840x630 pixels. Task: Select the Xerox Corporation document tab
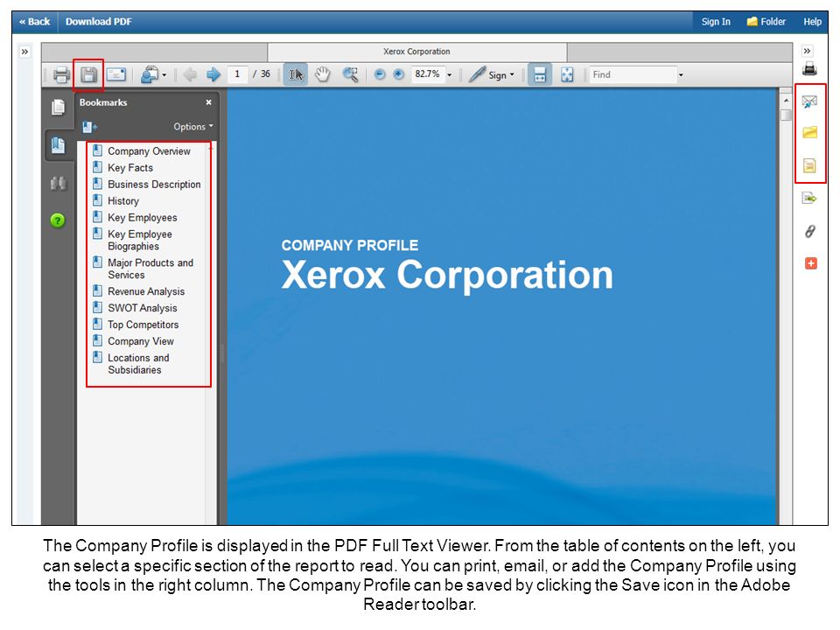(416, 52)
